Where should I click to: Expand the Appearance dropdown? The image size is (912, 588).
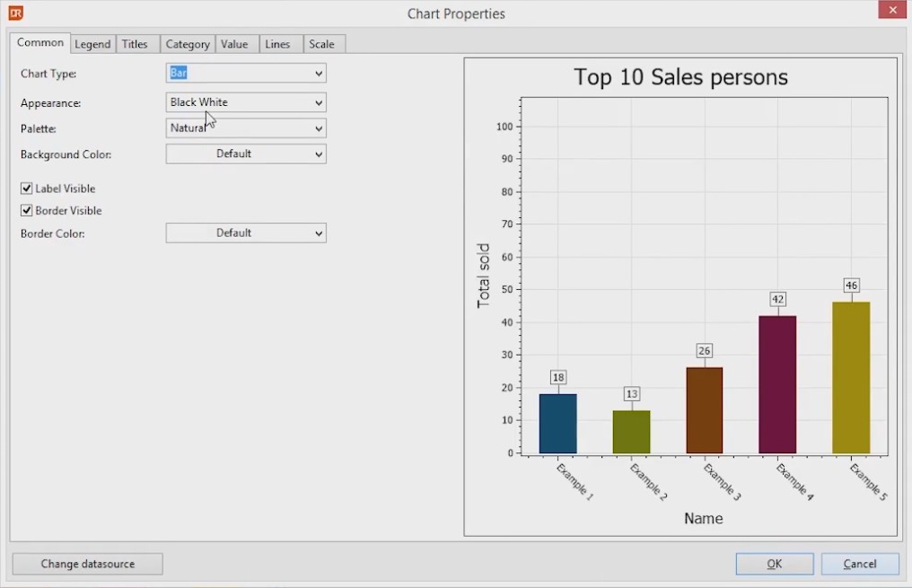point(246,103)
